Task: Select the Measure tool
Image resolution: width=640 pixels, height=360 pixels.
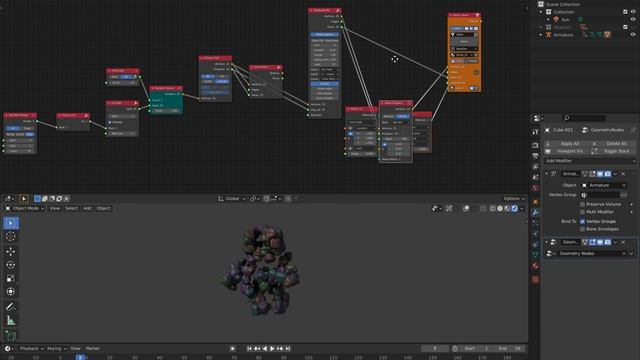Action: click(x=11, y=321)
